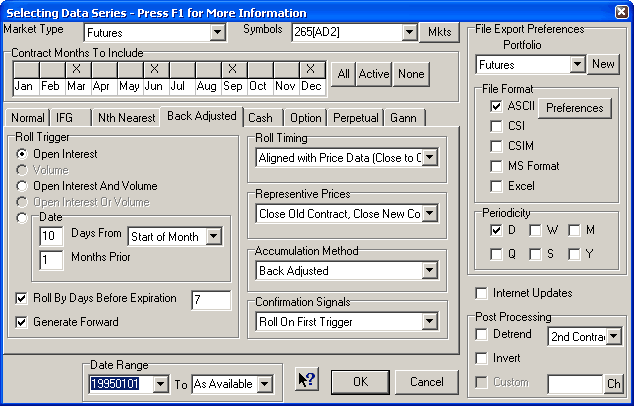
Task: Open the Nth Nearest tab
Action: [x=126, y=118]
